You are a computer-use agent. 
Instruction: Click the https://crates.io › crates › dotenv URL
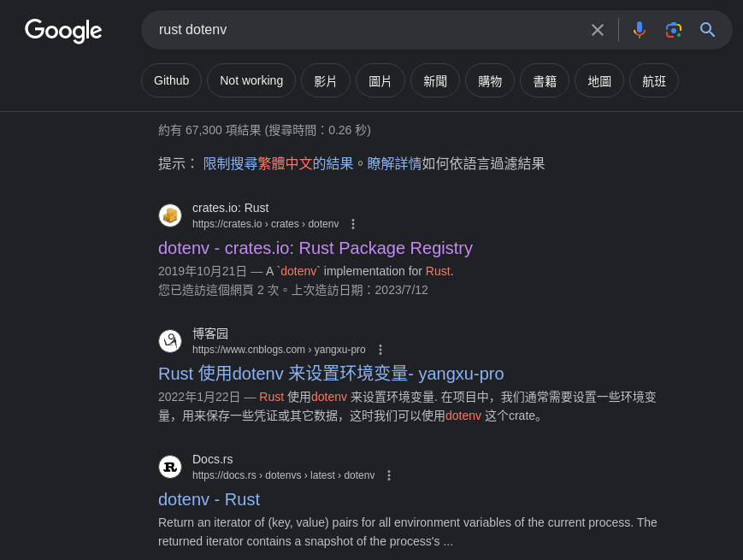tap(265, 224)
